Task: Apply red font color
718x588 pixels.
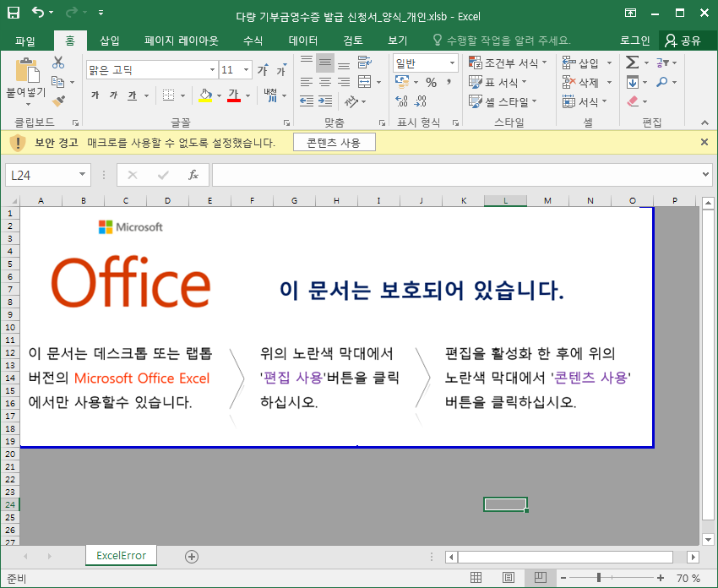Action: tap(234, 95)
